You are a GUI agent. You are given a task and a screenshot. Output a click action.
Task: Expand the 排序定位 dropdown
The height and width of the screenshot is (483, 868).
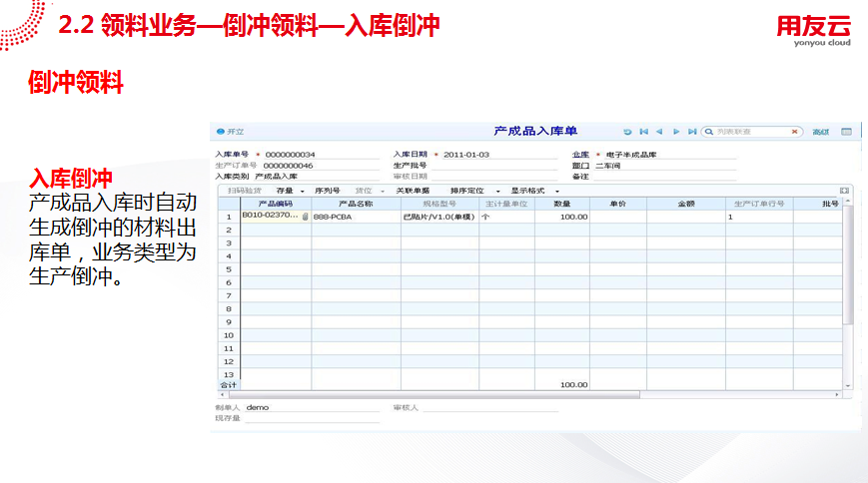[x=498, y=191]
